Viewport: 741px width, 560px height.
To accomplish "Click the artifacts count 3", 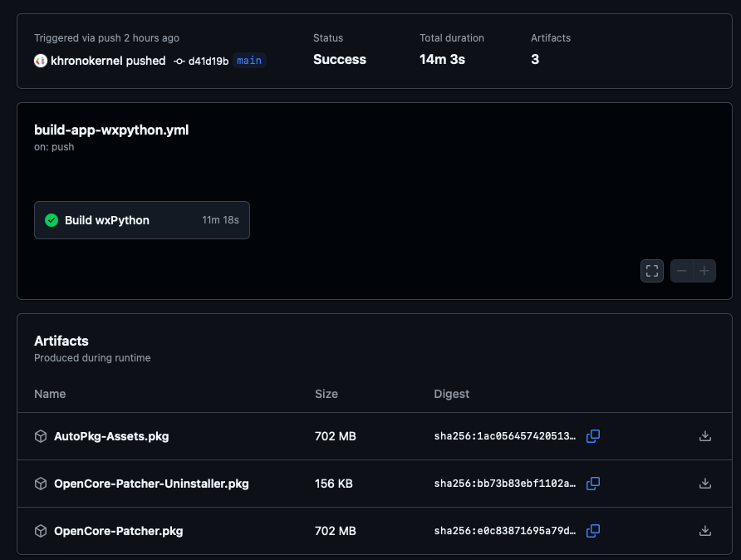I will point(535,60).
